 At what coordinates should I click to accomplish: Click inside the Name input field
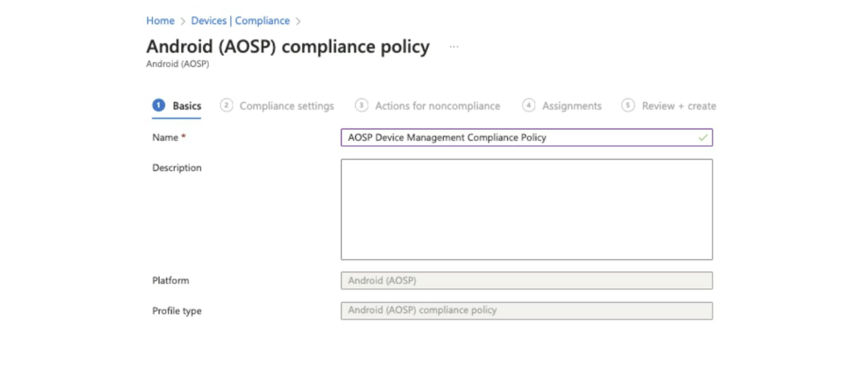tap(519, 137)
